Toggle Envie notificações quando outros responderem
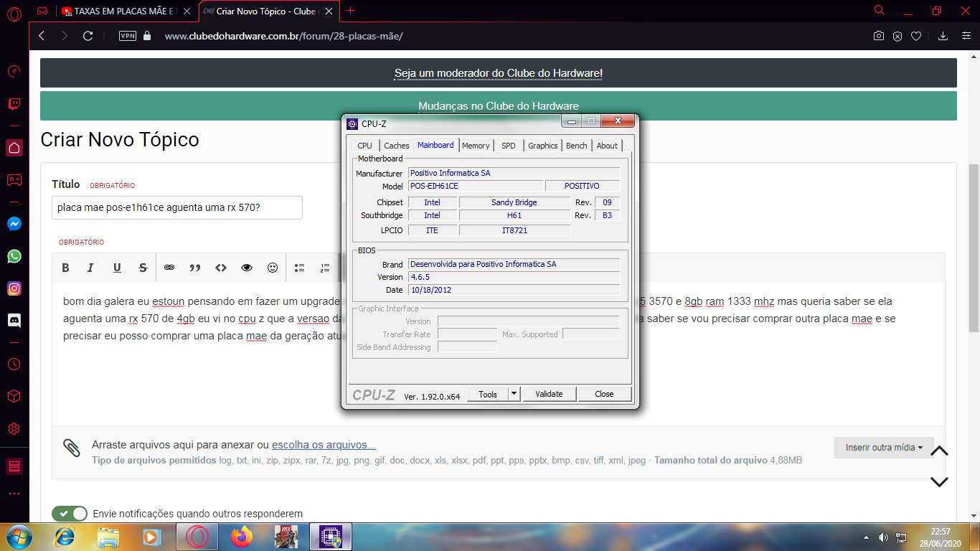Viewport: 980px width, 551px height. (70, 514)
